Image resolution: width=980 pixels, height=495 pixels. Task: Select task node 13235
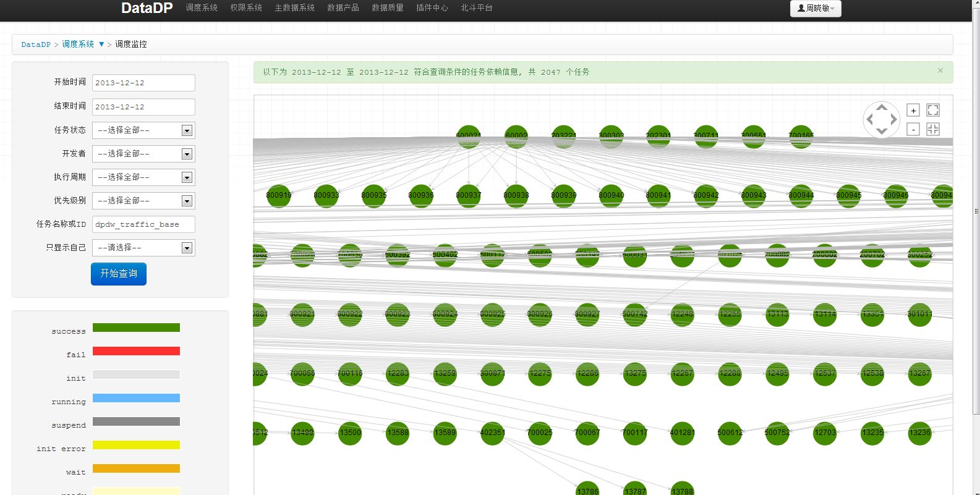point(872,433)
